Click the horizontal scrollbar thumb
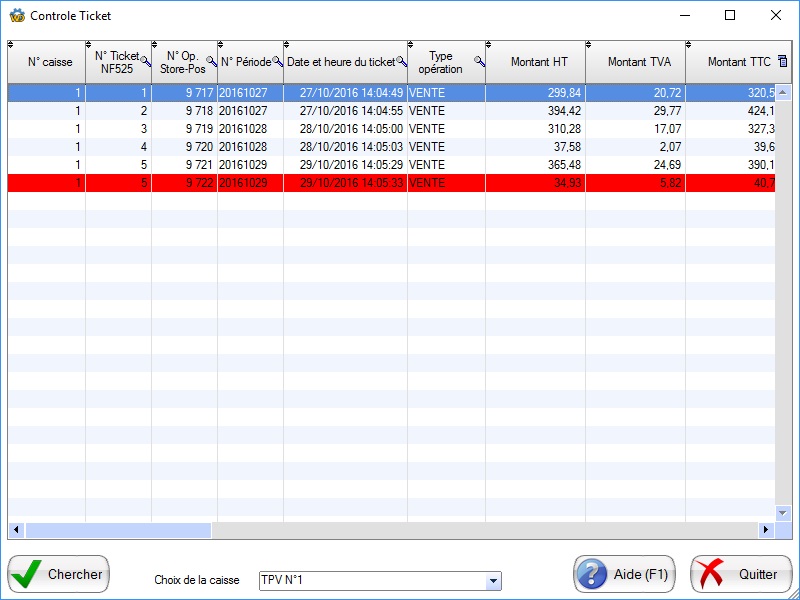The image size is (800, 600). pos(120,530)
